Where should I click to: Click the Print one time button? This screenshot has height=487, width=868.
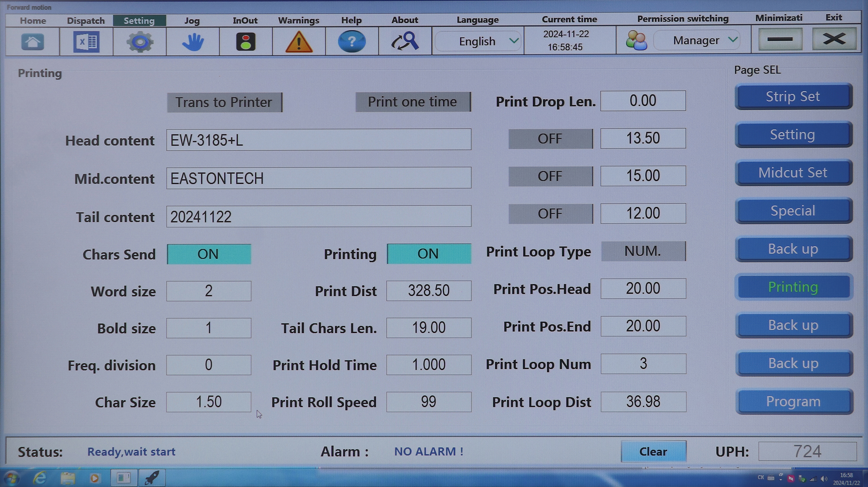tap(413, 102)
